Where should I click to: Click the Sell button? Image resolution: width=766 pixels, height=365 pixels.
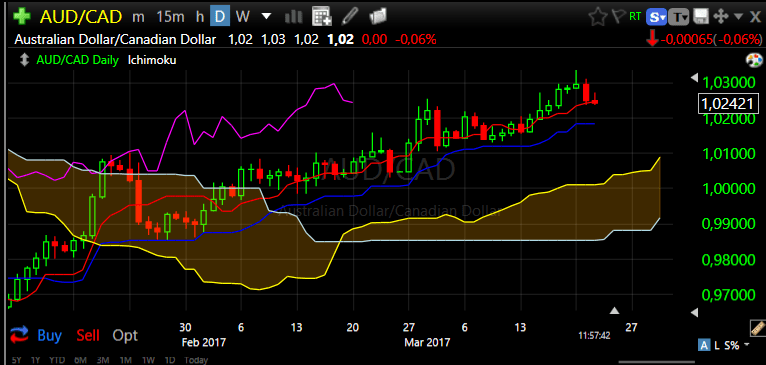click(x=88, y=335)
